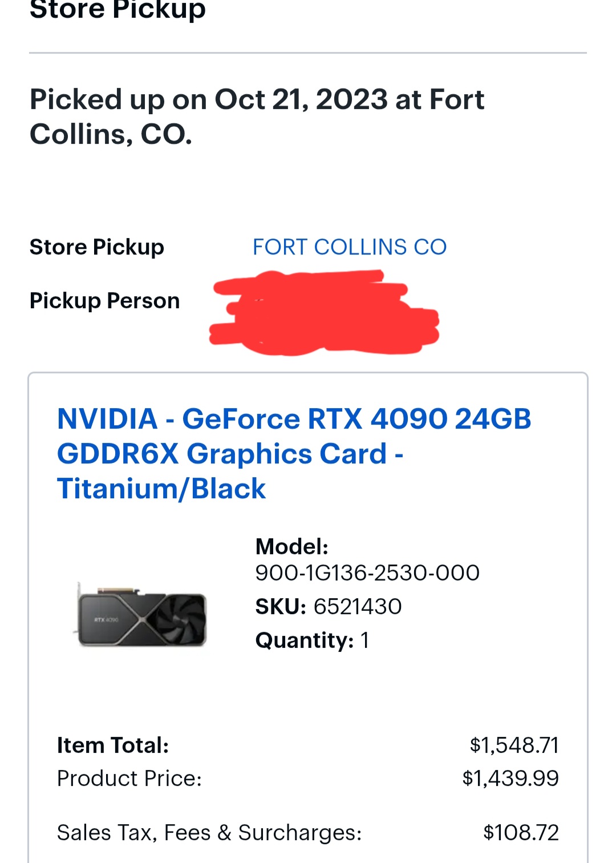Click the $108.72 sales tax amount
This screenshot has height=863, width=616.
(x=521, y=833)
